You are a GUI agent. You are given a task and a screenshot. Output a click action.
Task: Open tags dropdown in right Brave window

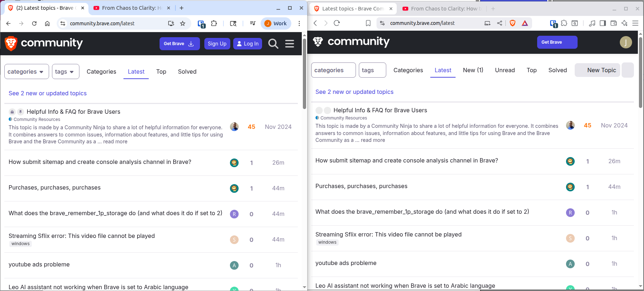coord(372,70)
